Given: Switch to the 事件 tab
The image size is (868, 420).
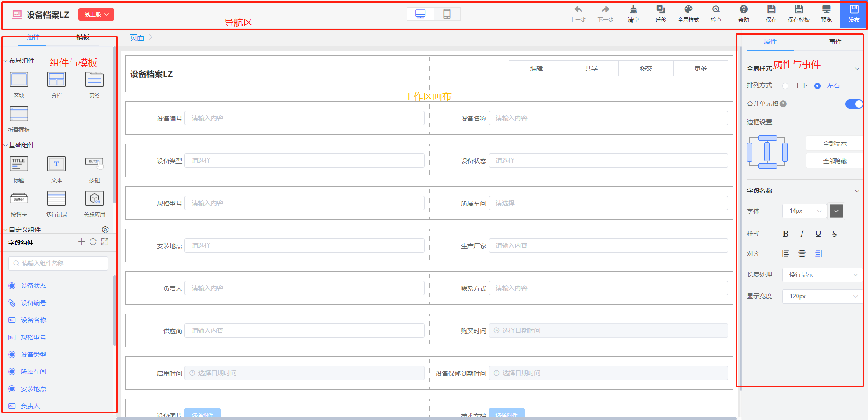Looking at the screenshot, I should tap(835, 42).
